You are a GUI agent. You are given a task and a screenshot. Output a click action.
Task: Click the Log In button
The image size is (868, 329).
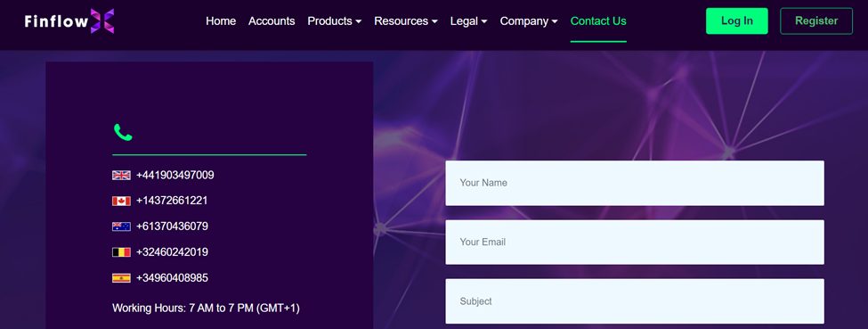pyautogui.click(x=737, y=21)
